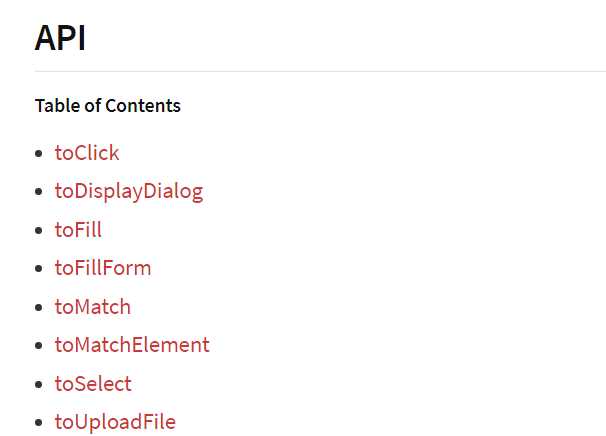Click the bullet beside toSelect

tap(38, 384)
